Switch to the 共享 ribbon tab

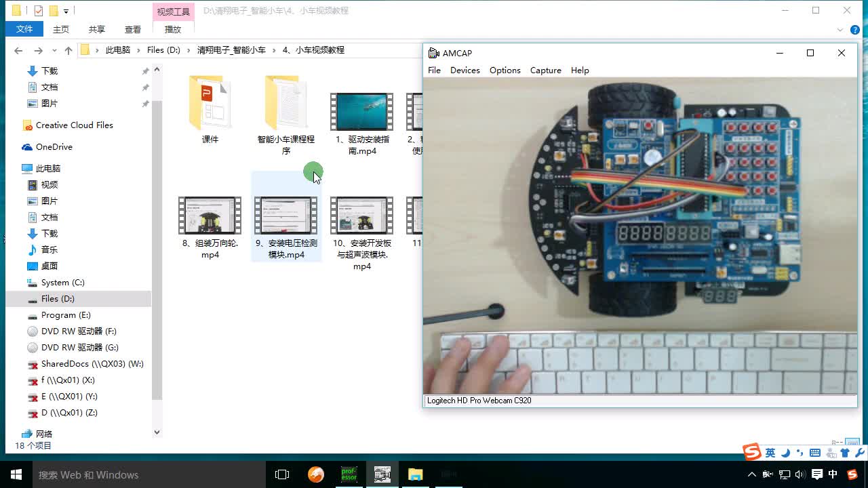[x=97, y=29]
